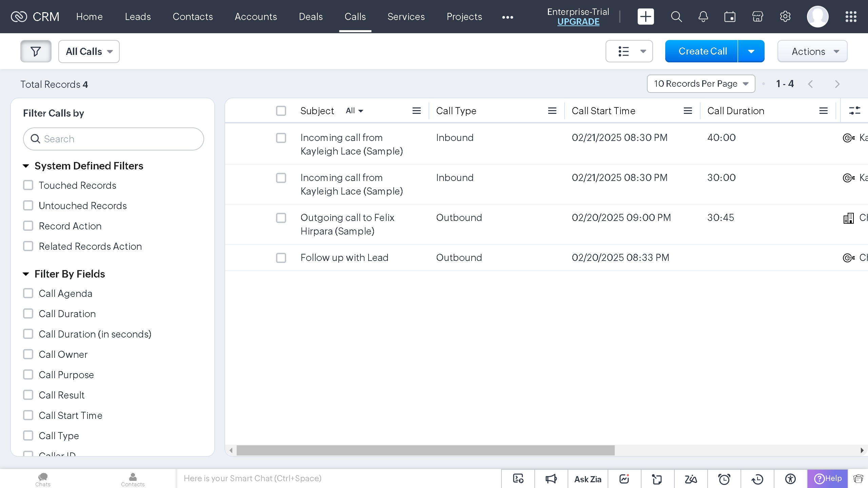Screen dimensions: 868x488
Task: Click the filter funnel icon
Action: (x=36, y=52)
